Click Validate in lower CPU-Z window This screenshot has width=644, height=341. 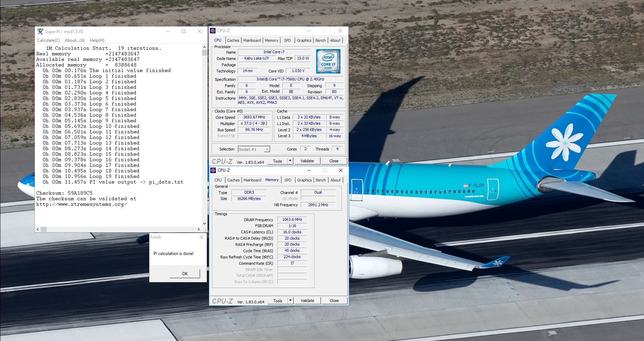pyautogui.click(x=307, y=301)
